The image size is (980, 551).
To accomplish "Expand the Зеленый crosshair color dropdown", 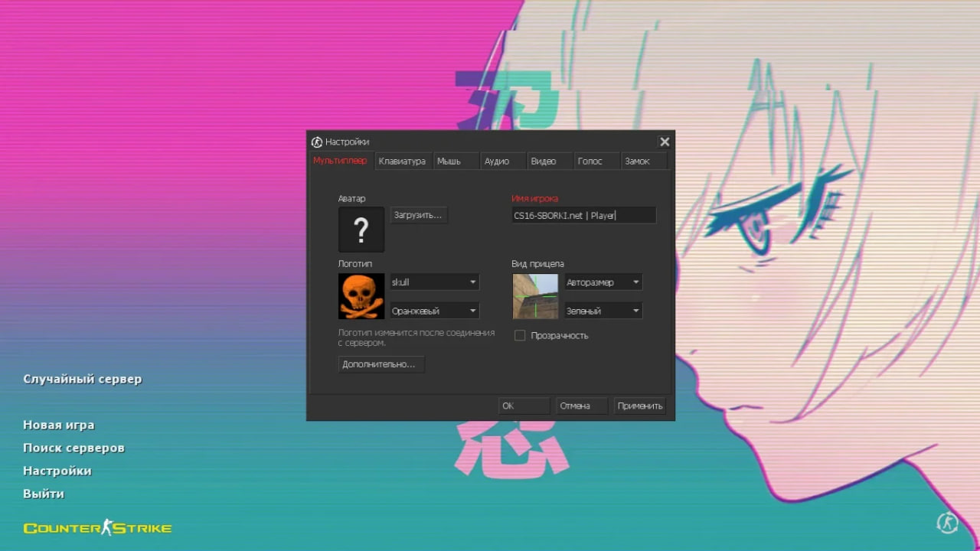I will [x=603, y=311].
